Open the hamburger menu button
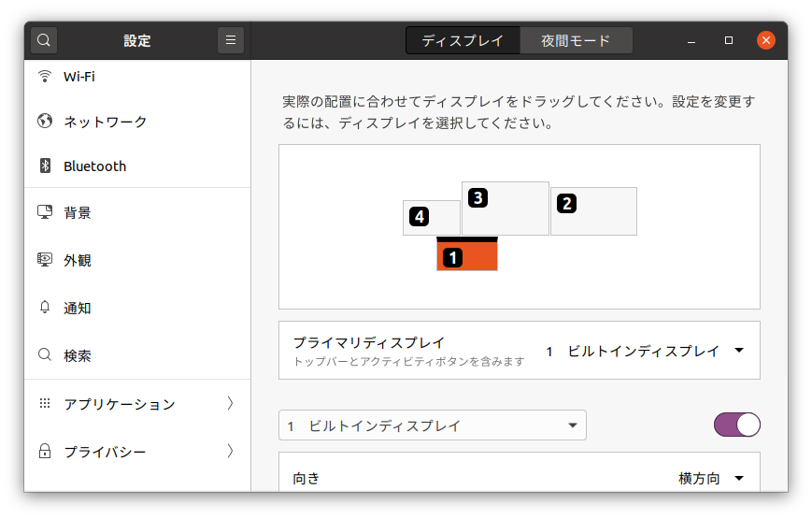This screenshot has width=812, height=519. [231, 40]
